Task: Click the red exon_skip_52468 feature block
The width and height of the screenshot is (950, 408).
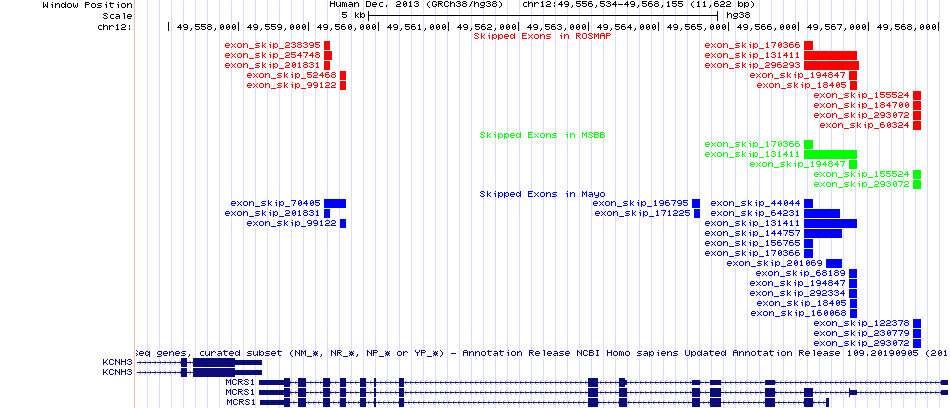Action: (343, 75)
